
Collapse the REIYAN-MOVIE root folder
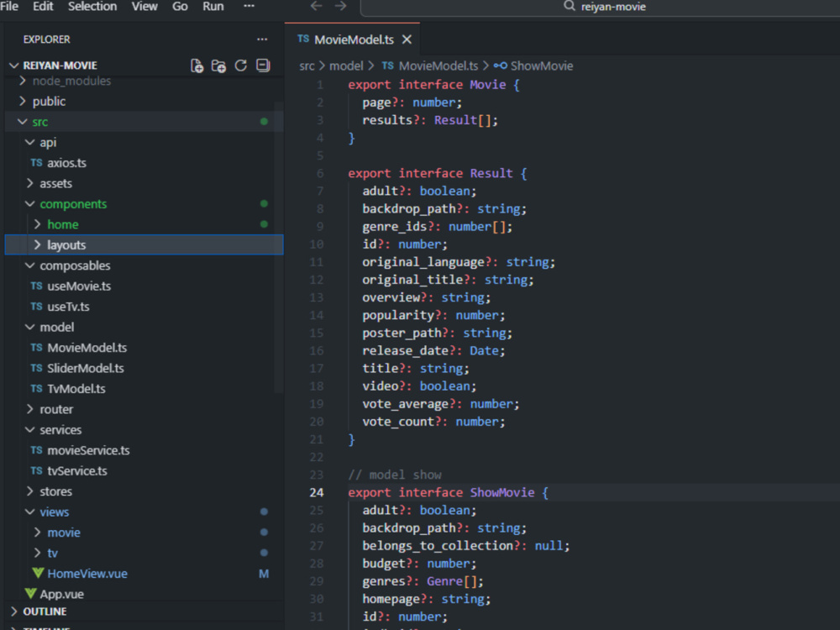(x=14, y=66)
